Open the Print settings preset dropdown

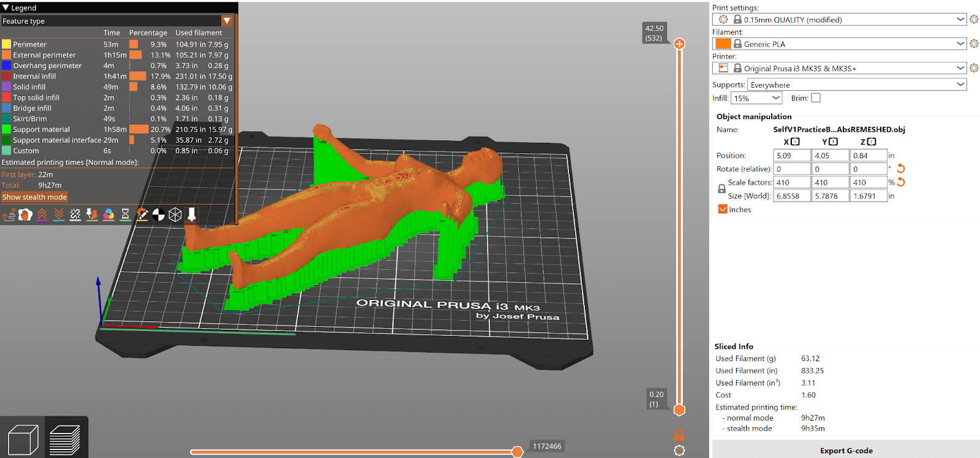839,20
